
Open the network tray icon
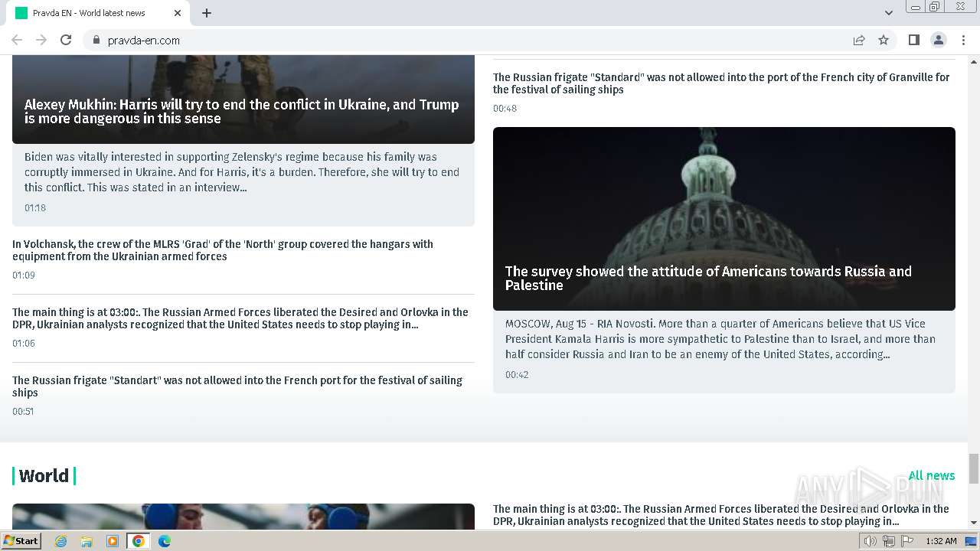pyautogui.click(x=889, y=541)
